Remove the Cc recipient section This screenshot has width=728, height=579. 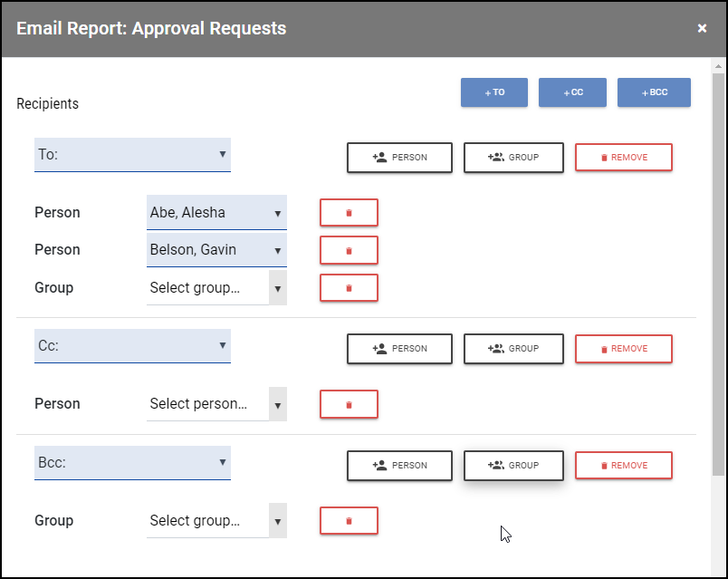tap(624, 349)
